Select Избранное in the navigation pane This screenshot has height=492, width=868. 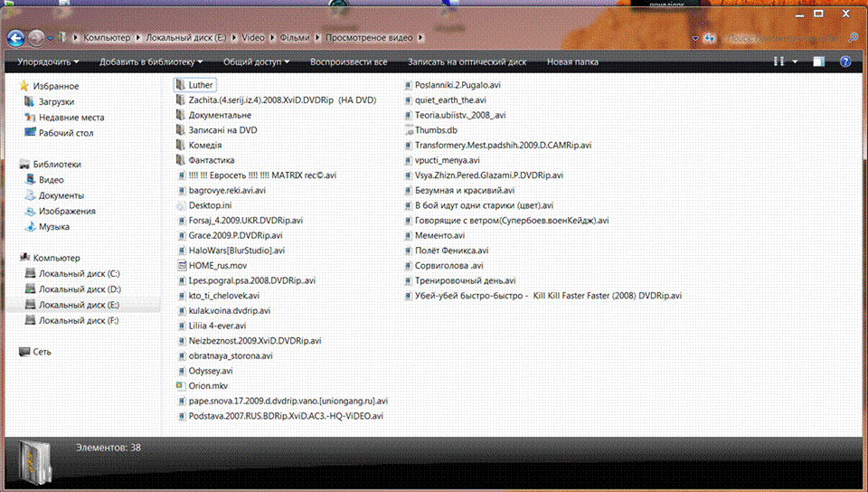(55, 86)
